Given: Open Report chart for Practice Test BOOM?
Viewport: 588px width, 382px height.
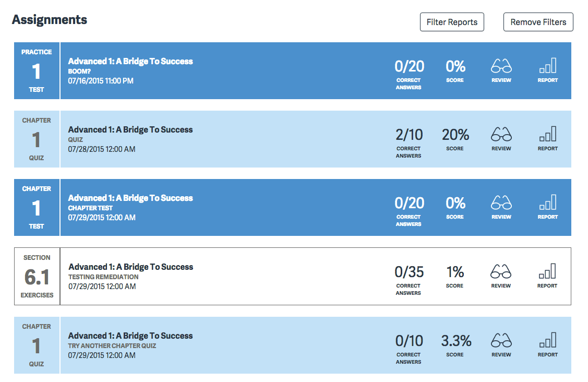Looking at the screenshot, I should pos(547,70).
